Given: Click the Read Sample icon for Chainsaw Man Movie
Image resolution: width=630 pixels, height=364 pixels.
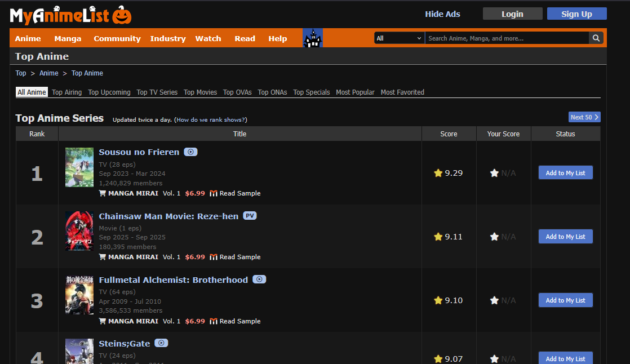Looking at the screenshot, I should click(214, 257).
